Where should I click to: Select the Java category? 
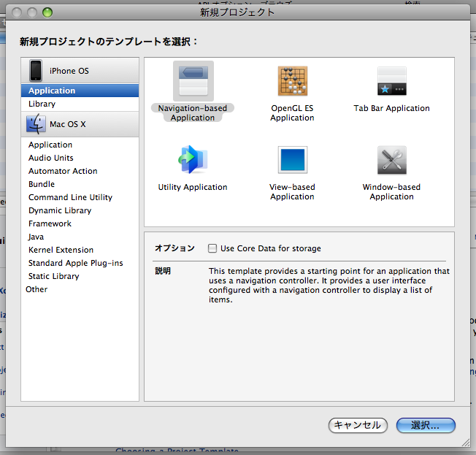pos(80,237)
